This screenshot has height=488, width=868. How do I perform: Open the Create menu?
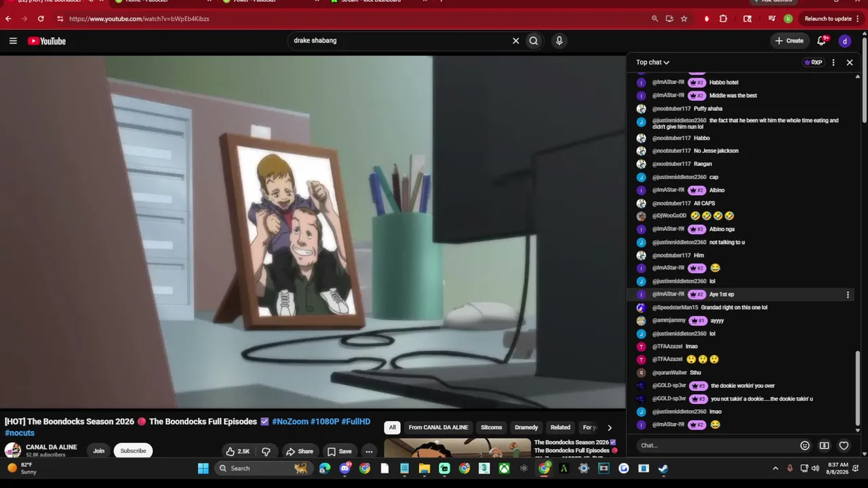point(789,41)
